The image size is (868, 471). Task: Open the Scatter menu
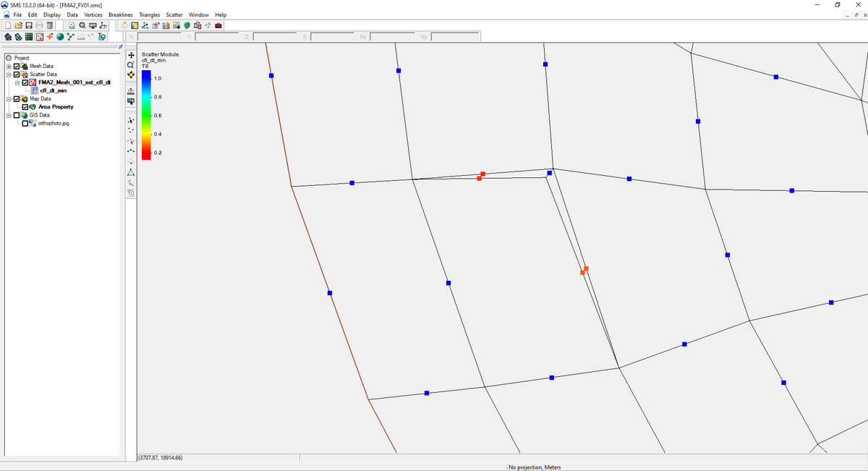[x=174, y=14]
